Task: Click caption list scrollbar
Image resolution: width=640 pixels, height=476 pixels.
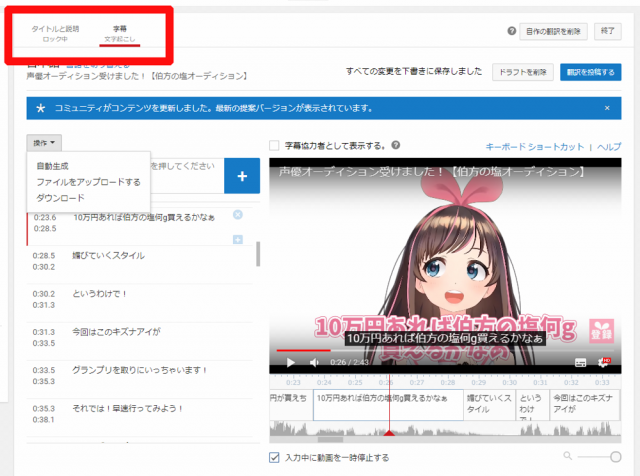Action: [258, 254]
